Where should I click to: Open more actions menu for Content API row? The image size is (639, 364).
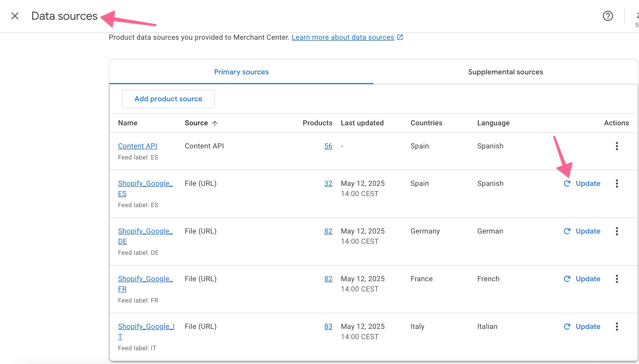click(x=617, y=146)
